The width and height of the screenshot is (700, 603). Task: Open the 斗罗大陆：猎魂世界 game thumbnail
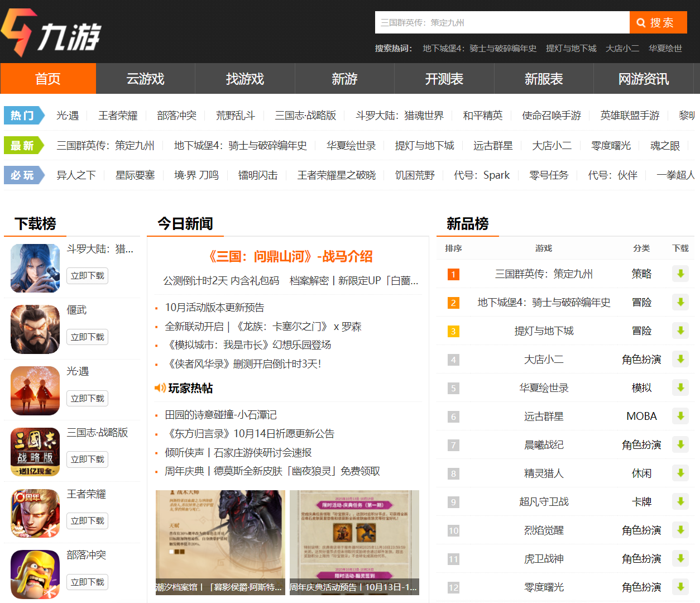tap(35, 268)
